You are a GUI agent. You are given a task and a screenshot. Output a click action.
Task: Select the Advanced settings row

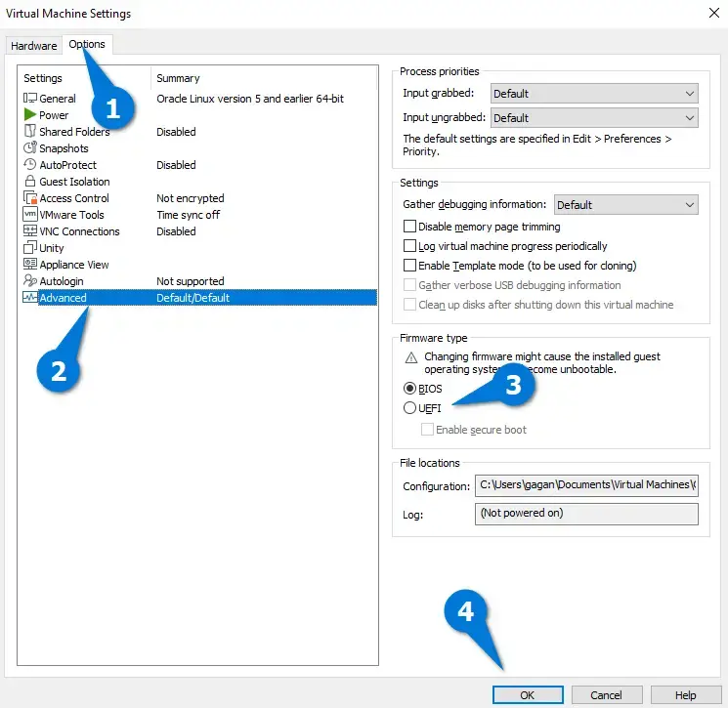[199, 298]
